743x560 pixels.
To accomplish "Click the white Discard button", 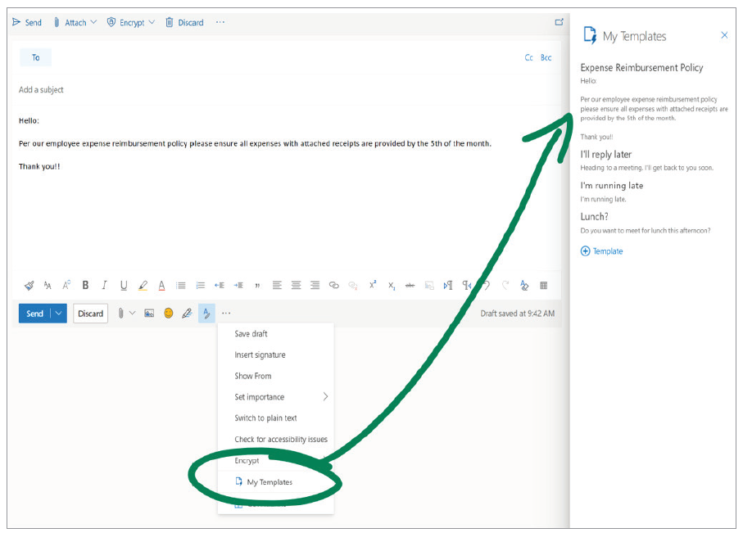I will [90, 314].
